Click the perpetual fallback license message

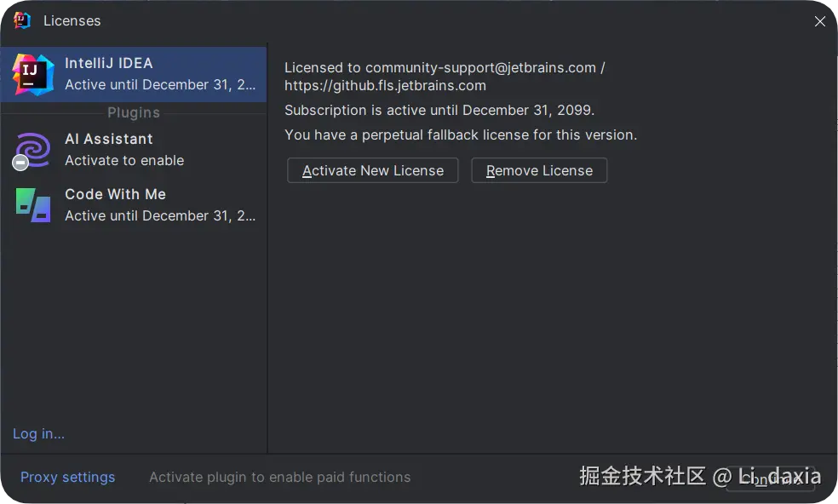461,135
